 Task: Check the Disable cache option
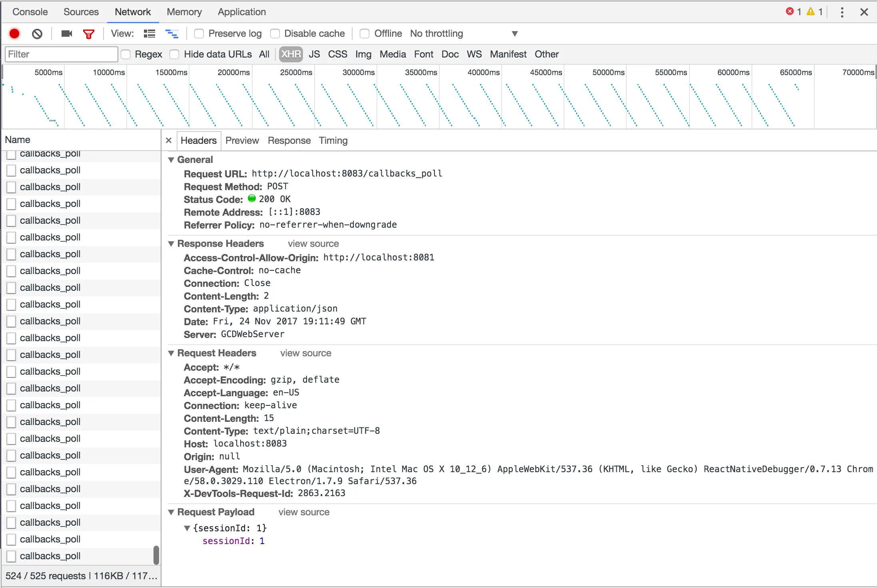275,34
